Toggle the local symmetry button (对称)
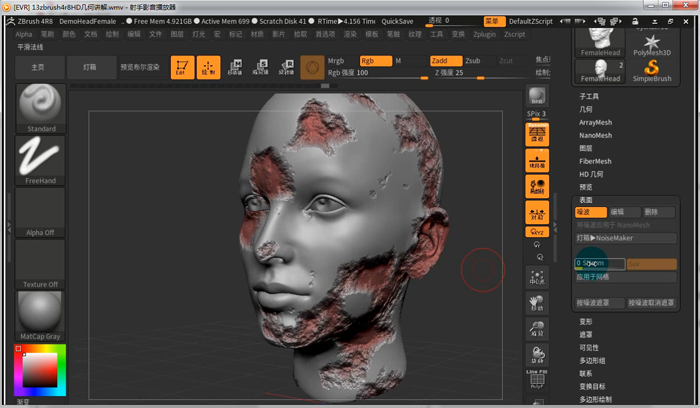Image resolution: width=700 pixels, height=408 pixels. tap(537, 212)
